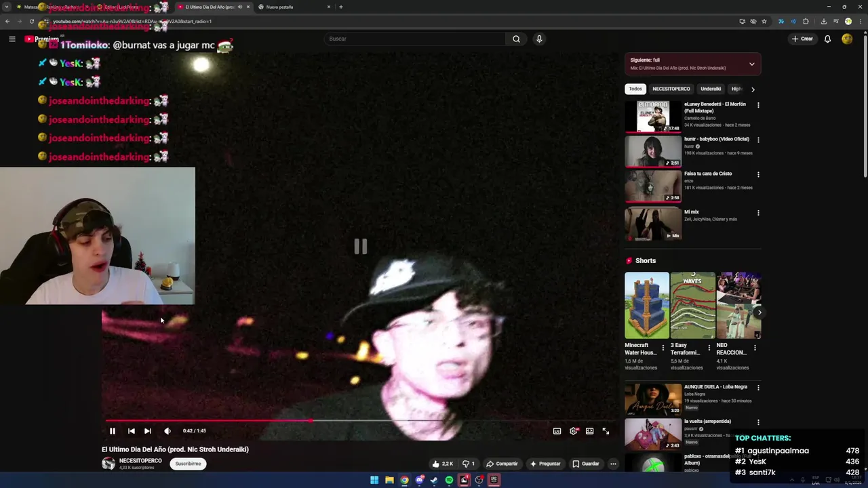Screen dimensions: 868x488
Task: Show more Shorts with the arrow
Action: (759, 312)
